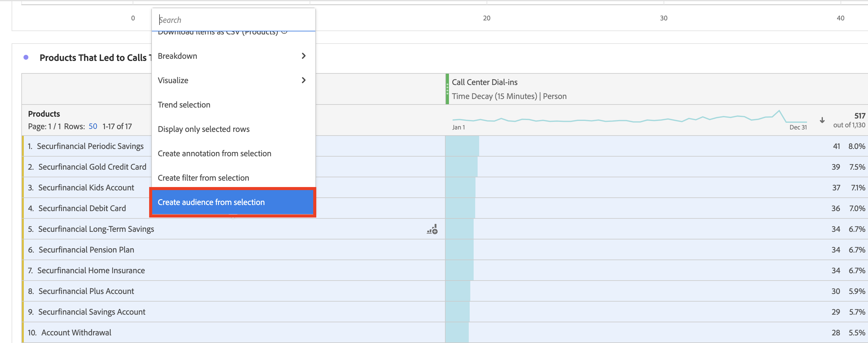
Task: Click the Call Center Dial-ins column header
Action: [x=484, y=82]
